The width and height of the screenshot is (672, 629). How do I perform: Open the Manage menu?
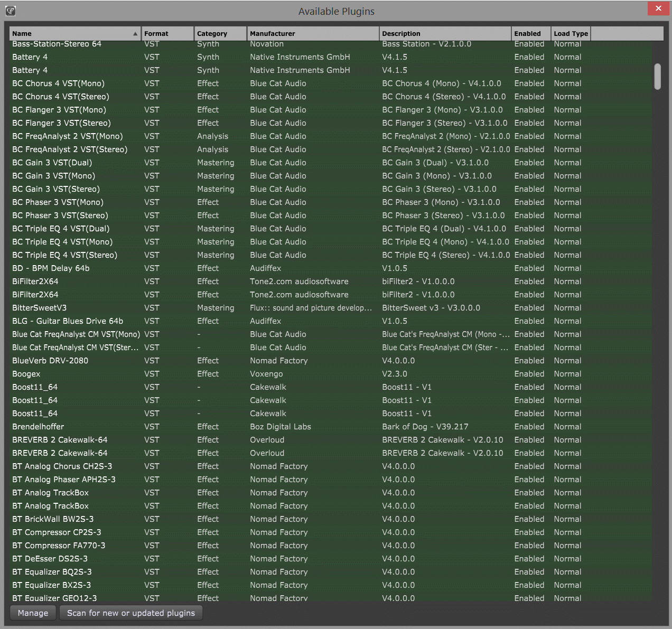32,613
